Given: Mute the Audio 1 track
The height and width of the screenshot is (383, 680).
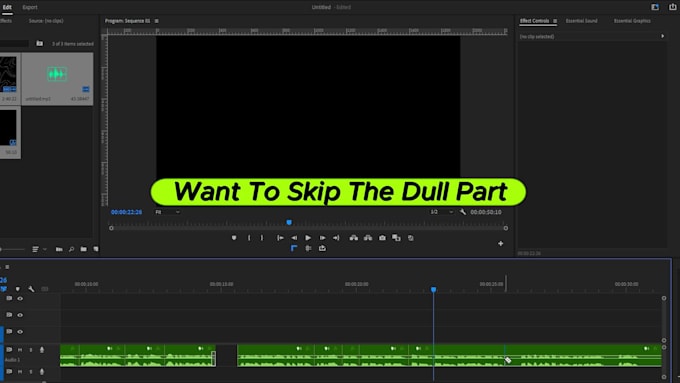Looking at the screenshot, I should click(x=20, y=350).
